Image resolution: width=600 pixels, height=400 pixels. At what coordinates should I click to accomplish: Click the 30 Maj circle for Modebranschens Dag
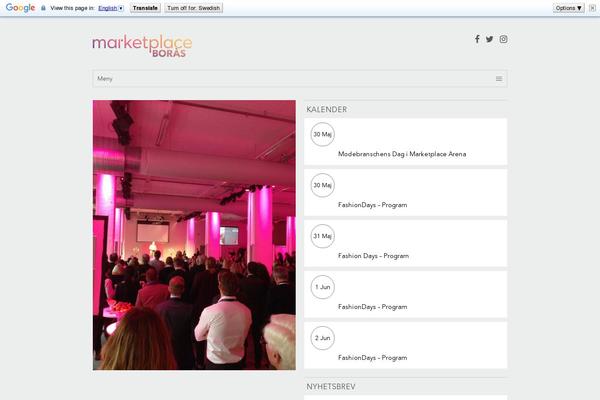(x=322, y=134)
